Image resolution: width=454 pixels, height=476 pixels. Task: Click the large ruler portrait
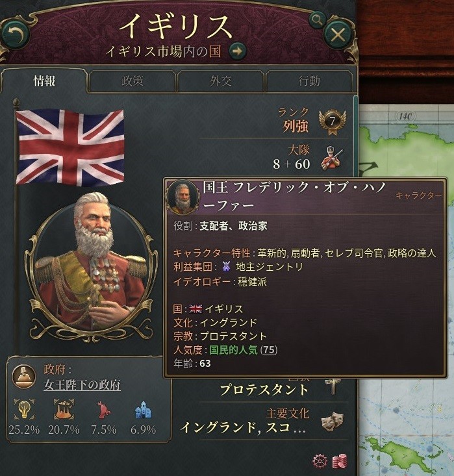(x=91, y=267)
